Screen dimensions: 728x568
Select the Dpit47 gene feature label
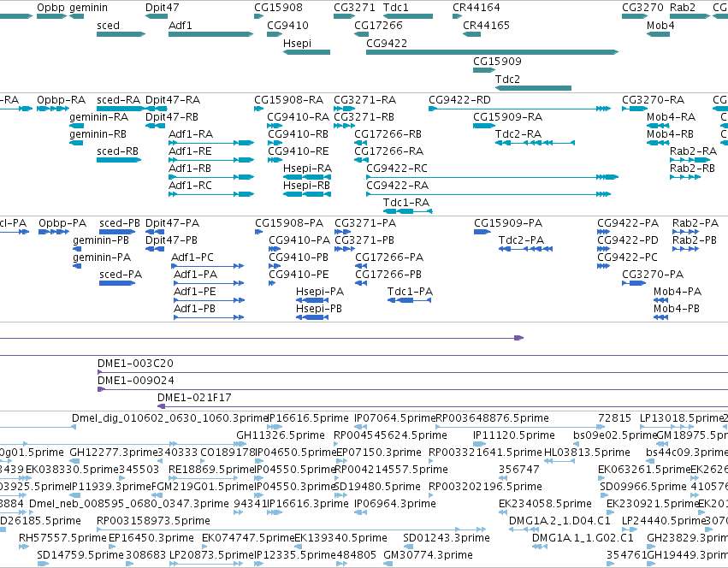(162, 8)
